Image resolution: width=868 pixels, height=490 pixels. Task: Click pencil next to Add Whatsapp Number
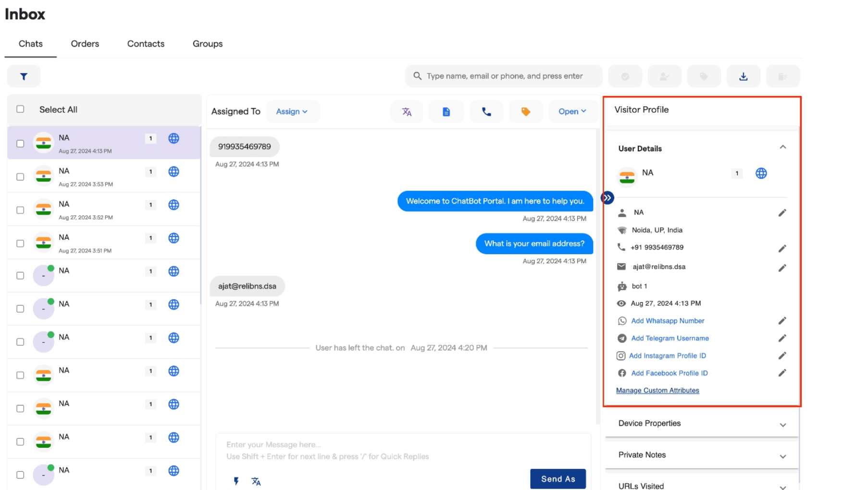(x=782, y=320)
